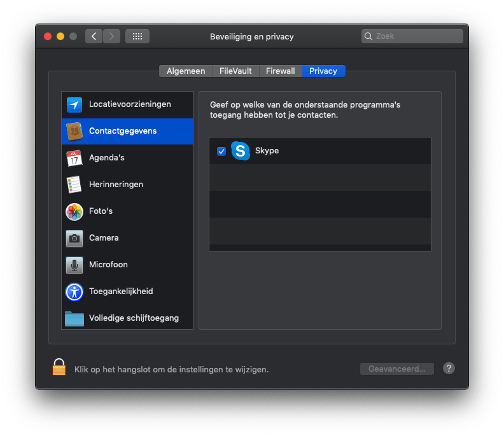Select the Camera label in the sidebar
The width and height of the screenshot is (504, 436).
pyautogui.click(x=104, y=237)
